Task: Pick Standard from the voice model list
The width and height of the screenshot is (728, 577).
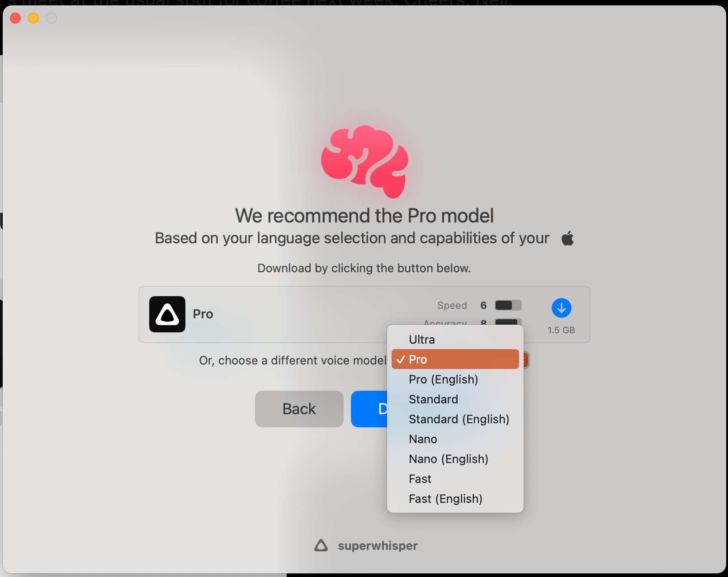Action: 455,399
